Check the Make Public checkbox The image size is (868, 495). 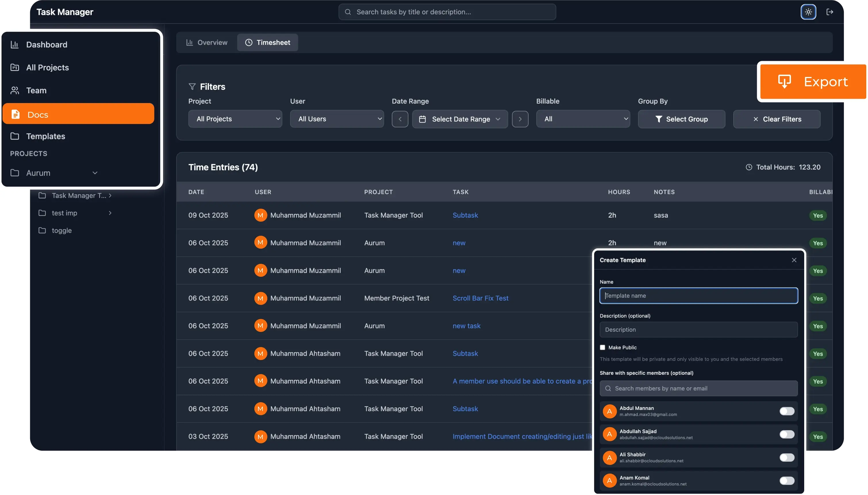[602, 347]
